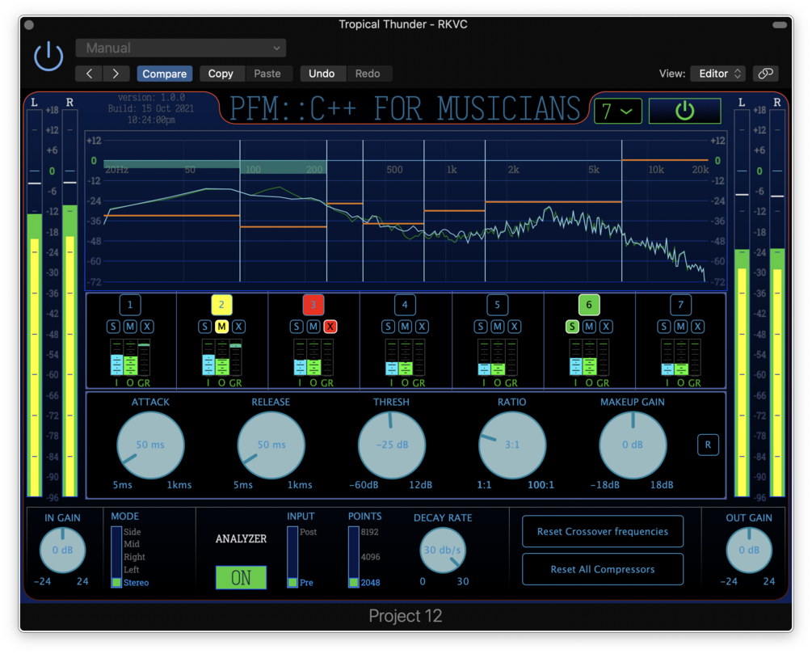Bypass band 6 with X button
The height and width of the screenshot is (654, 812).
[606, 327]
